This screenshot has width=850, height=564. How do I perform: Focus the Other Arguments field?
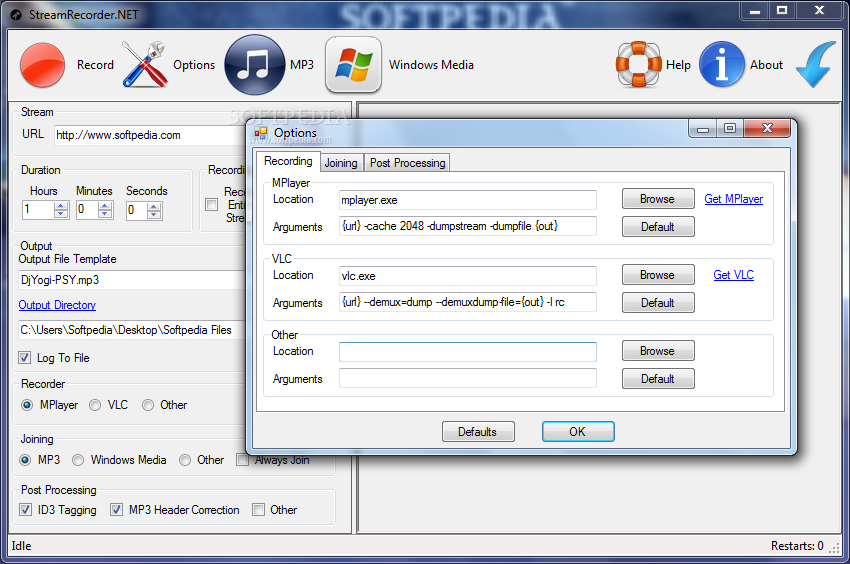click(x=468, y=378)
